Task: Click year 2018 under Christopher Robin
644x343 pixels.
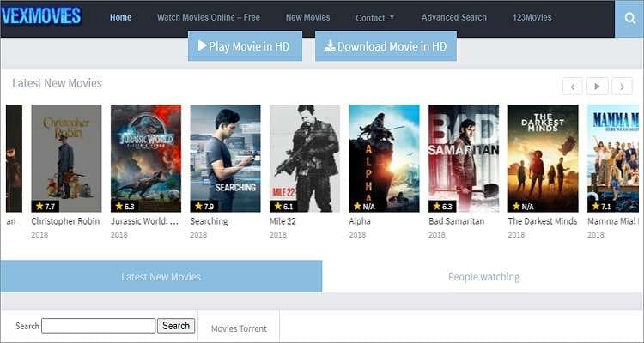Action: (x=39, y=235)
